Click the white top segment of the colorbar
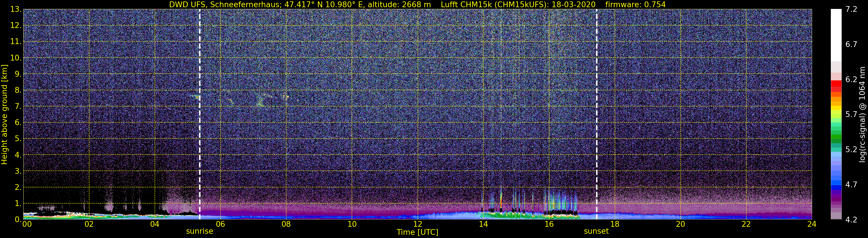 836,35
